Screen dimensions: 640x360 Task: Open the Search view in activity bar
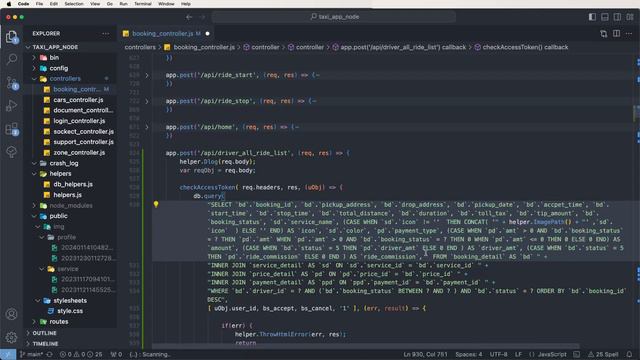pos(11,59)
